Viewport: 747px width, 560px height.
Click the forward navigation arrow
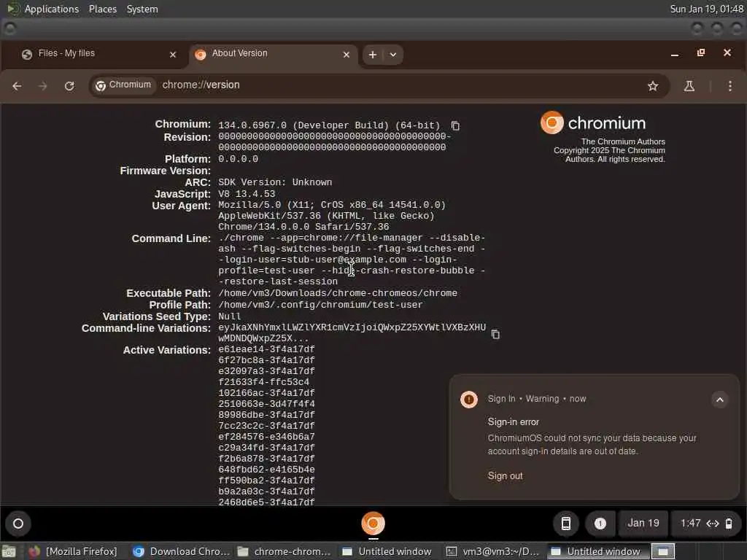pos(43,86)
